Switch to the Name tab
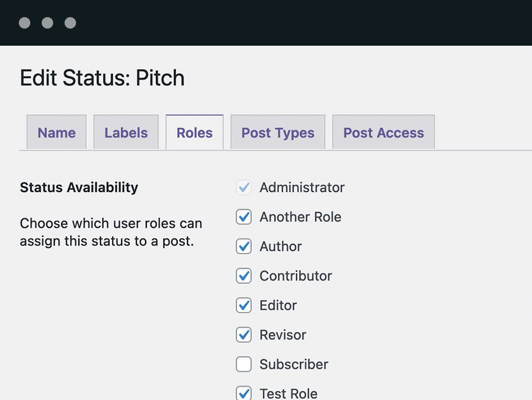 (x=57, y=133)
